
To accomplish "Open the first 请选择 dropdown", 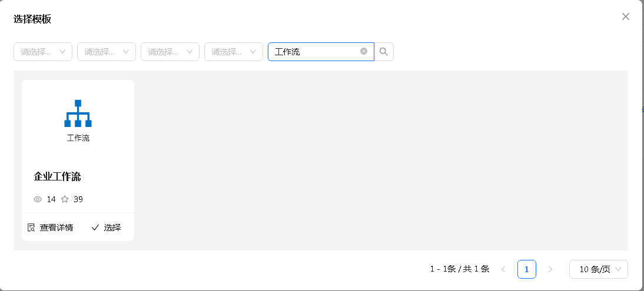I will tap(43, 52).
